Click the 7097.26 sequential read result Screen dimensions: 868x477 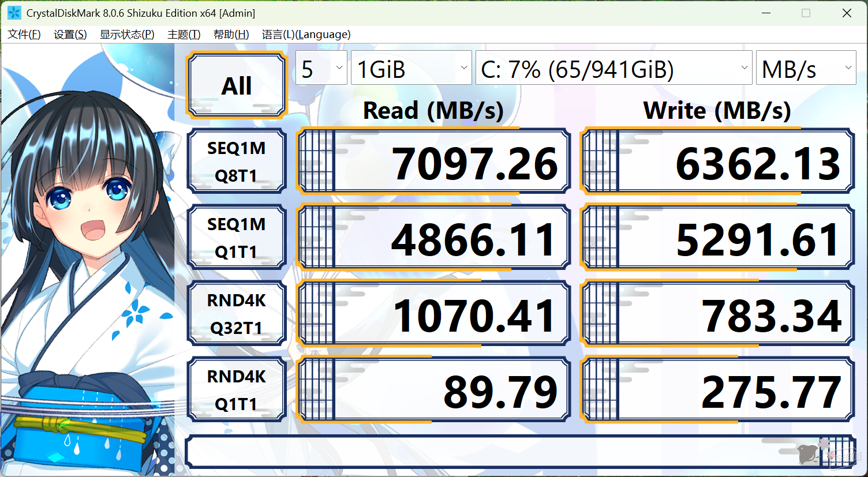[x=433, y=161]
